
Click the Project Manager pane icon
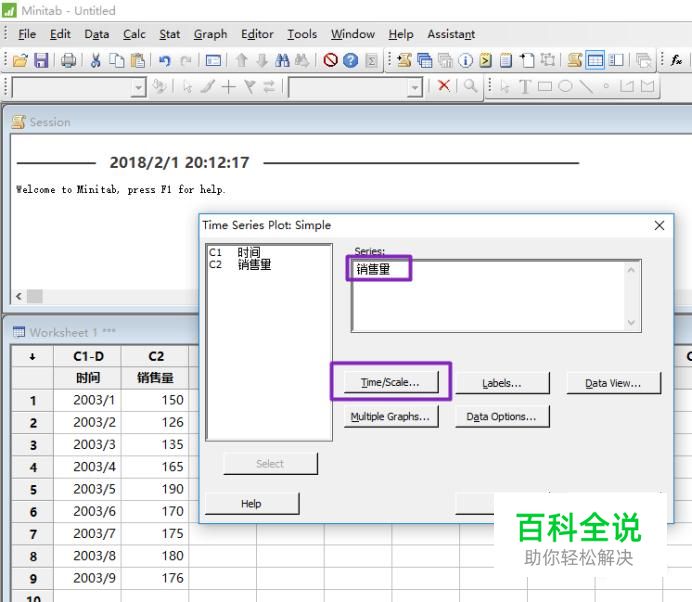tap(616, 60)
